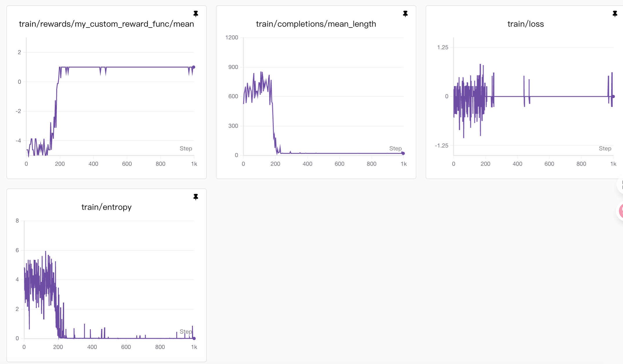Select the train/rewards/my_custom_reward_func/mean chart title
Viewport: 623px width, 364px height.
(106, 24)
